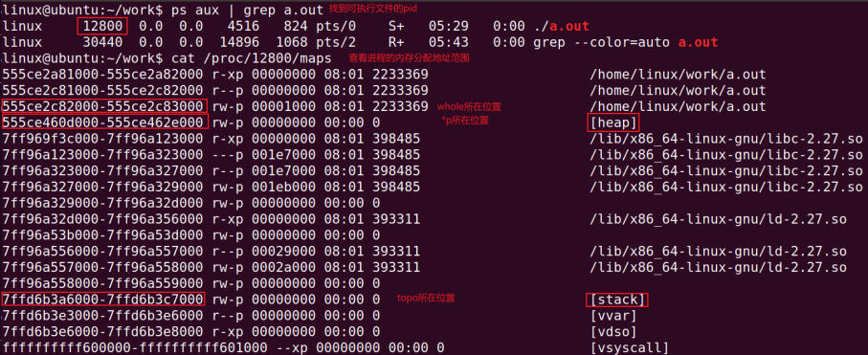Click the boxed [stack] label
The image size is (868, 355).
(x=617, y=300)
